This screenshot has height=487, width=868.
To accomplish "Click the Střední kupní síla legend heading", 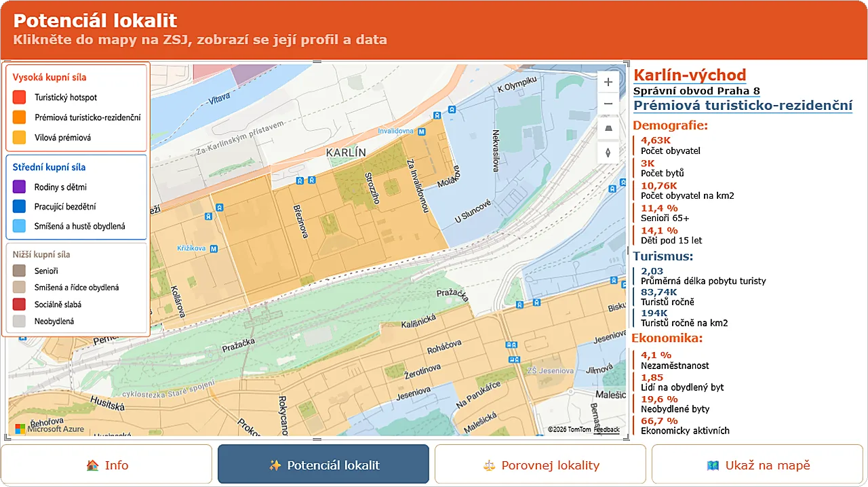I will 50,167.
